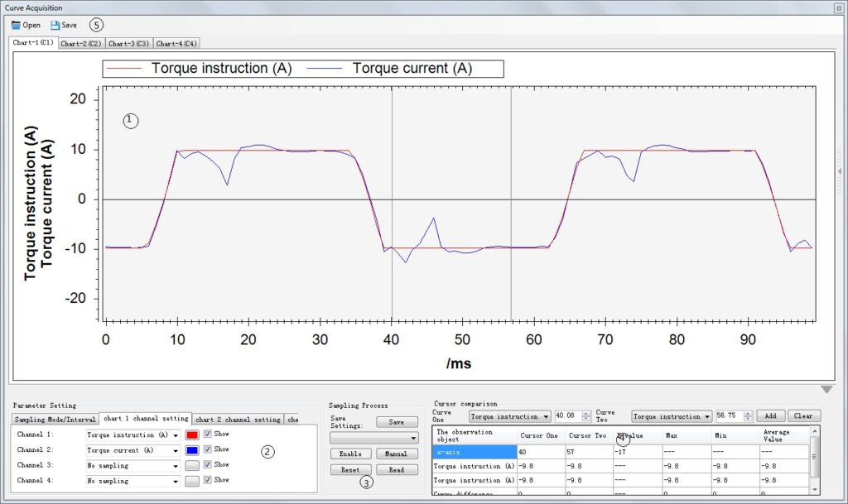The image size is (848, 504).
Task: Switch to Chart-2 (C2) tab
Action: 81,43
